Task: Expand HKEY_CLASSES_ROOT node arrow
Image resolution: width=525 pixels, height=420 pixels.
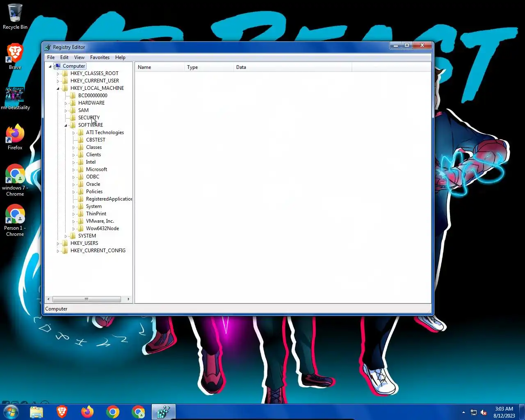Action: coord(58,74)
